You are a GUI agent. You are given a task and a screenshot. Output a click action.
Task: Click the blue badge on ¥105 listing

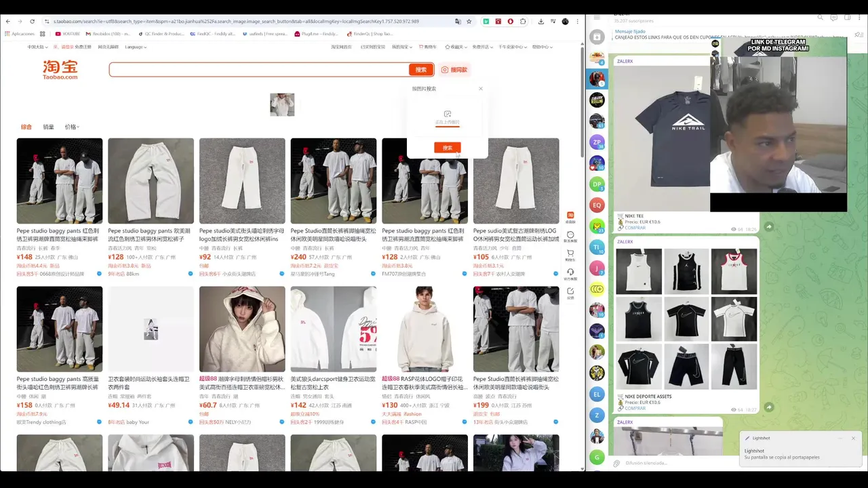tap(555, 274)
